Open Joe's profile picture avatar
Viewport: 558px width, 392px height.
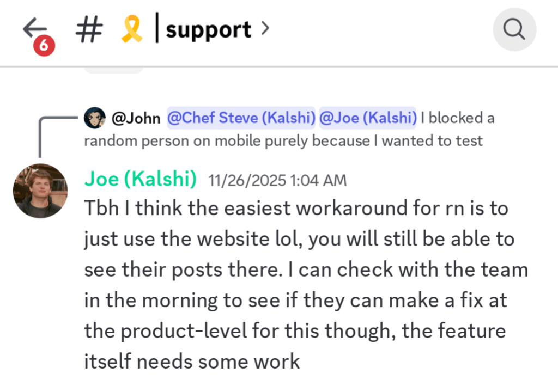(40, 191)
